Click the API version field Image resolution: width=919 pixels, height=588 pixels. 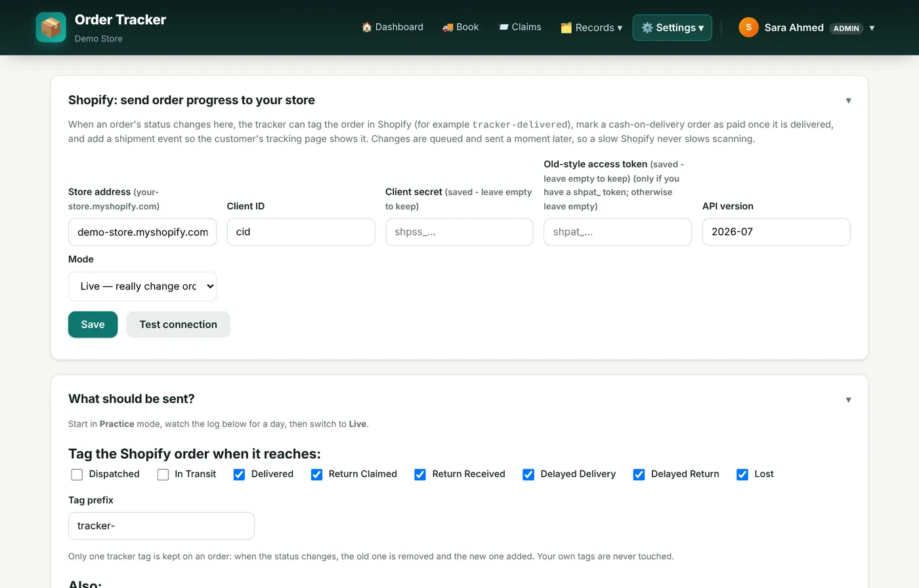(x=777, y=232)
